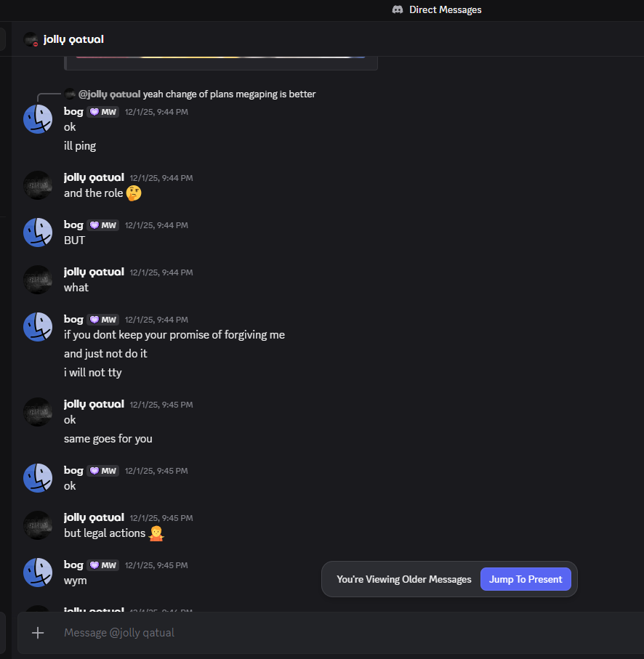Screen dimensions: 644x659
Task: Click small avatar in the reply preview
Action: (x=70, y=94)
